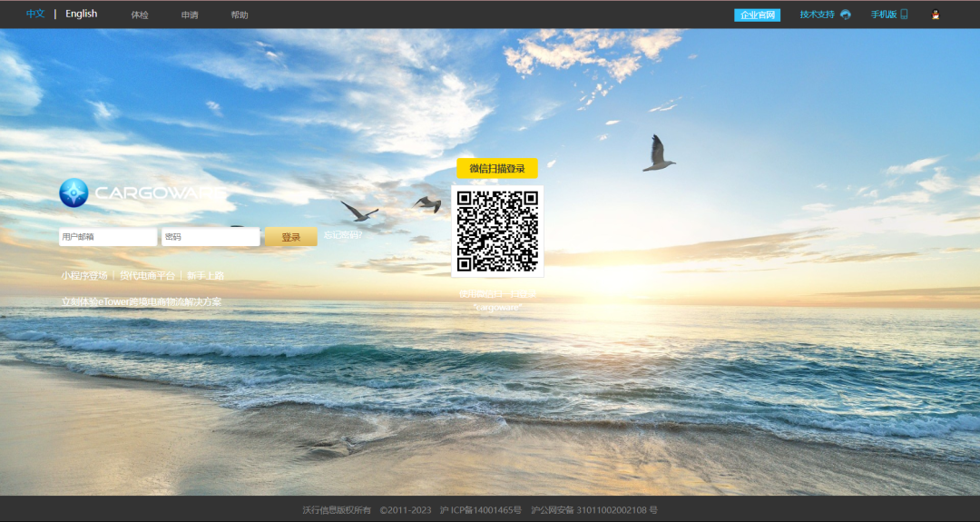This screenshot has height=522, width=980.
Task: Click the 企业官网 button
Action: click(758, 15)
